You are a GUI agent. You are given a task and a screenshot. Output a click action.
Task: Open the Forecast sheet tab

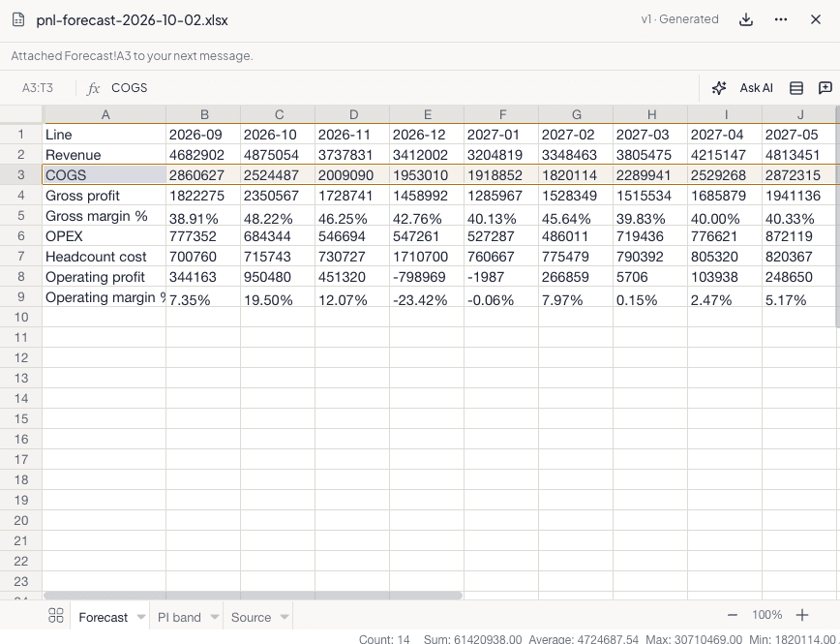(x=103, y=617)
